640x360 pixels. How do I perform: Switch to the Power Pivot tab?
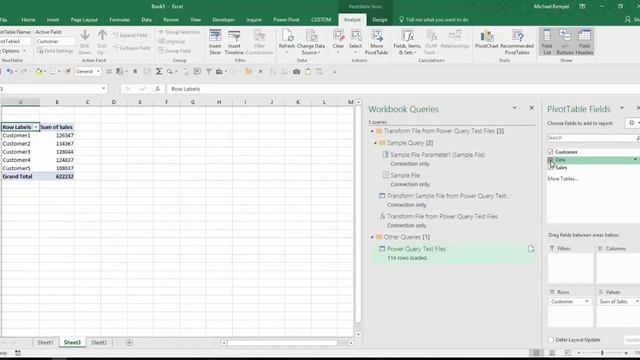(x=286, y=20)
